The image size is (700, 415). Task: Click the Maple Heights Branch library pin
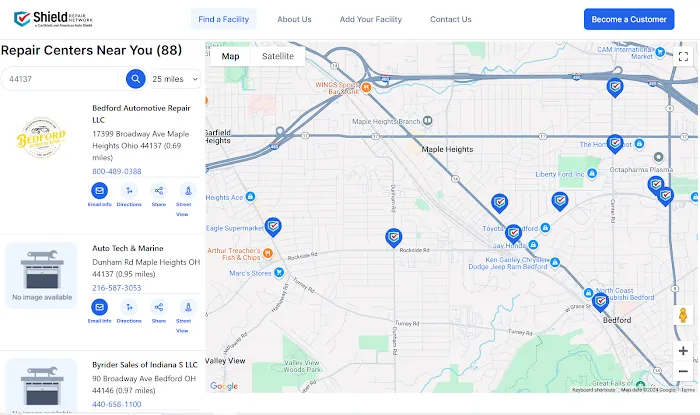pos(428,120)
